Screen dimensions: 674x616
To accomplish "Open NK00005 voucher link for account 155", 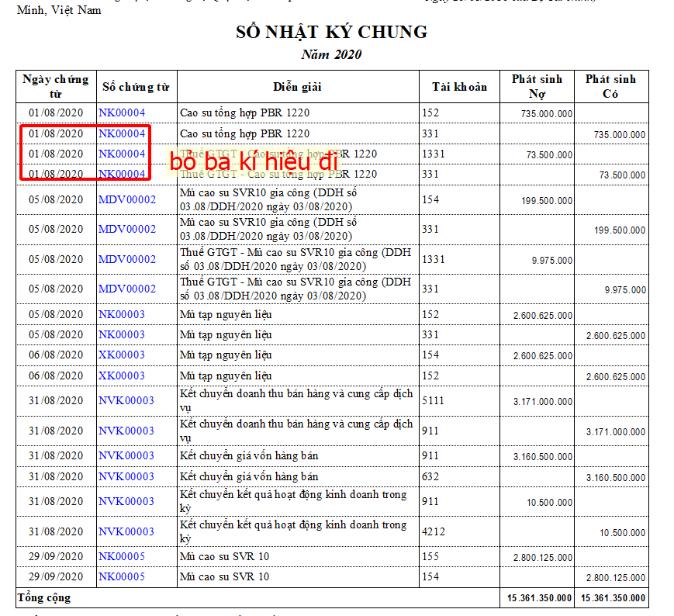I will [x=121, y=557].
